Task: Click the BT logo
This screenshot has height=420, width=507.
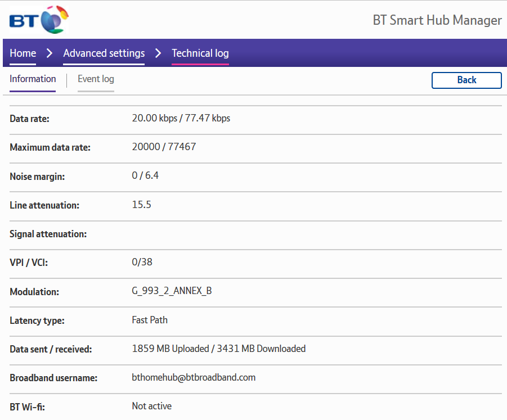Action: coord(39,19)
